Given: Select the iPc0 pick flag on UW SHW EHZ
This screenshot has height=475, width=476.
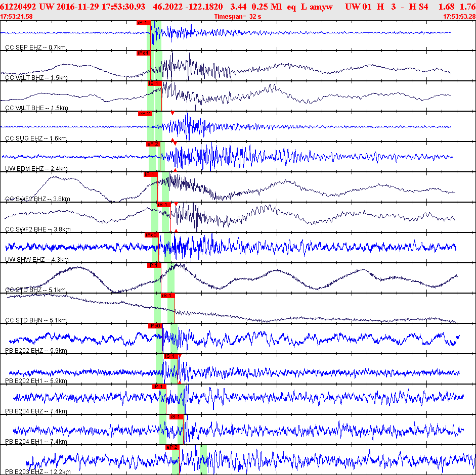Looking at the screenshot, I should click(x=152, y=235).
